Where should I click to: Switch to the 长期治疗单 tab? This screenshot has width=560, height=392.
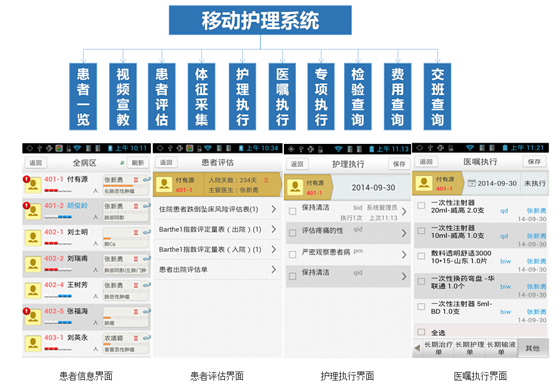[x=438, y=348]
